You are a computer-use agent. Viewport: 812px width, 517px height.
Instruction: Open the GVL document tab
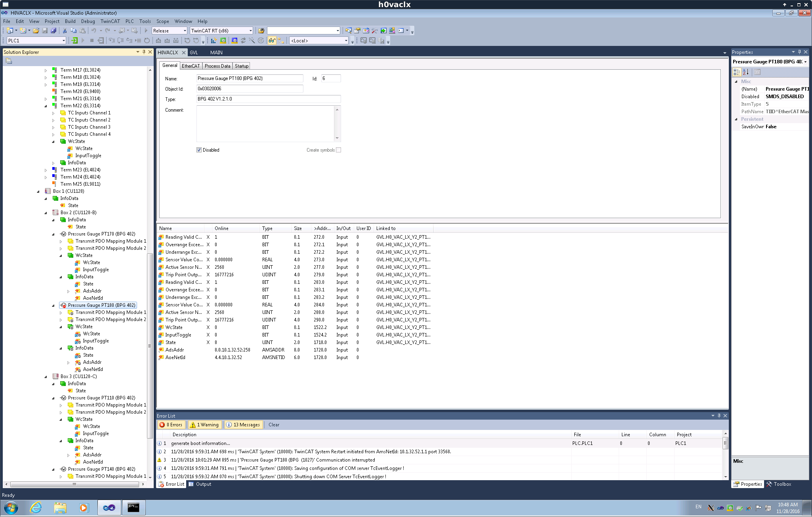194,52
